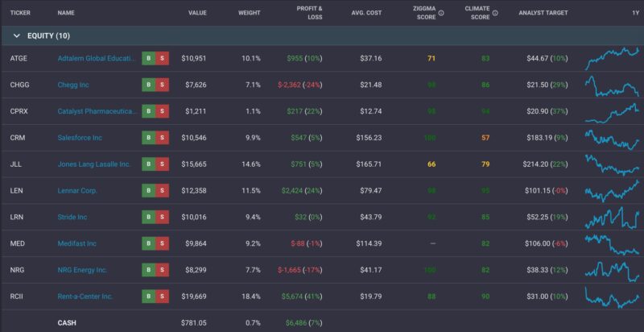The height and width of the screenshot is (332, 644).
Task: Open Catalyst Pharmaceuticals link
Action: tap(97, 111)
